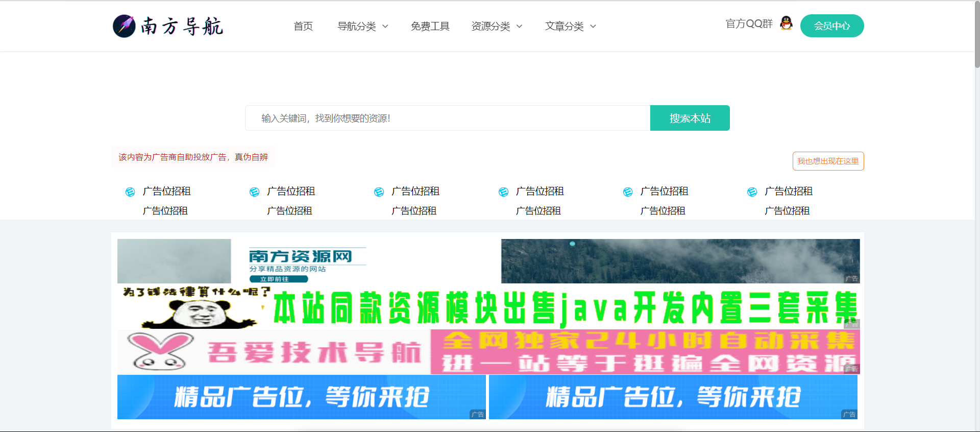Click the QQ penguin icon

(787, 23)
